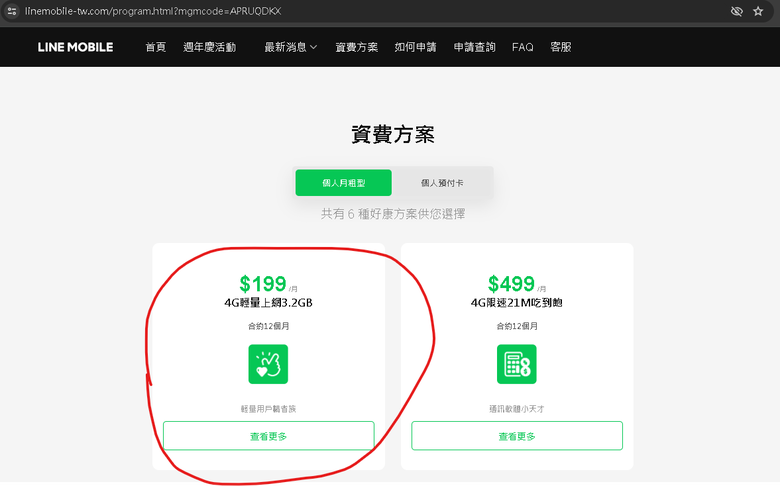Open 如何申請 menu item
The image size is (780, 486).
pos(415,47)
